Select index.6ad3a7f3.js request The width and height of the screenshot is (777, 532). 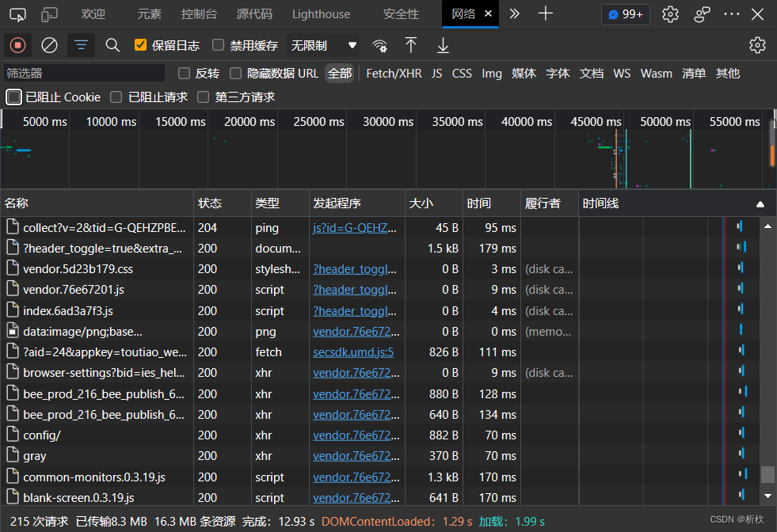click(x=68, y=310)
